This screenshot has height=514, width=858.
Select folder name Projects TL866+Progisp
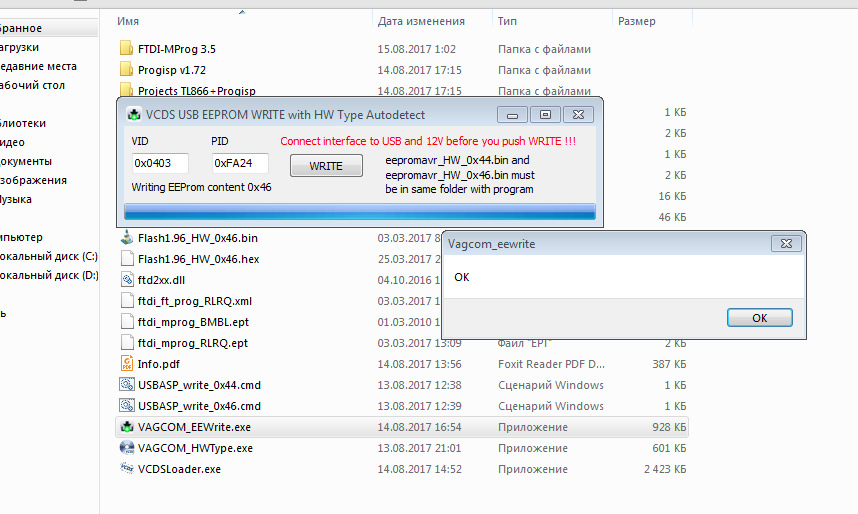pos(197,91)
